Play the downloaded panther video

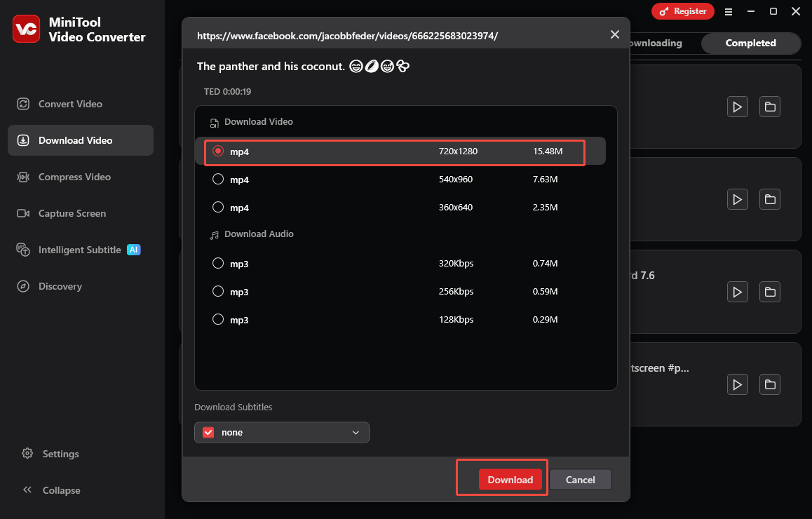click(737, 107)
